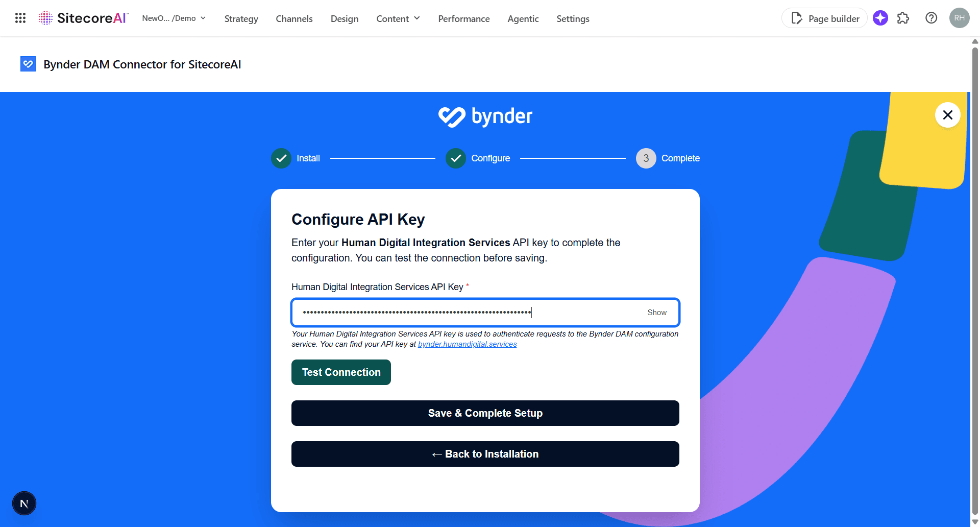
Task: Open the purple AI sparkle icon
Action: click(x=880, y=18)
